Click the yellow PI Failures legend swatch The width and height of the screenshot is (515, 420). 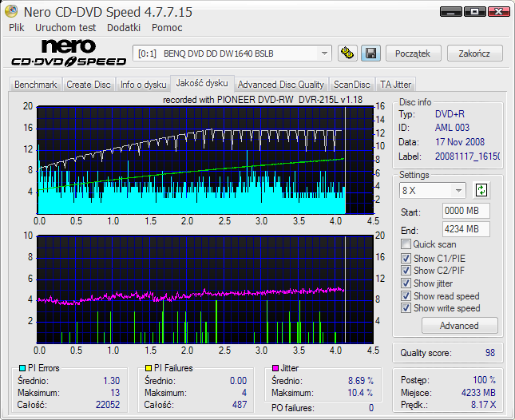point(149,368)
